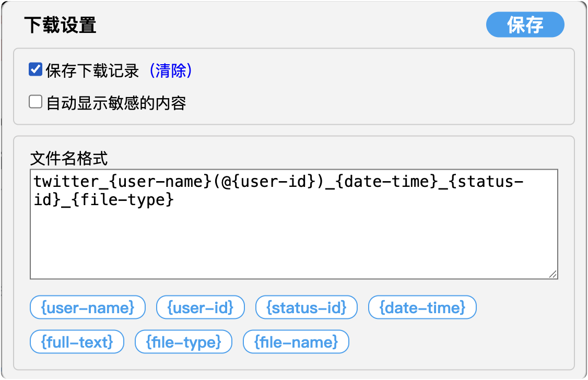
Task: Click the 自动显示敏感的内容 label text
Action: tap(116, 103)
